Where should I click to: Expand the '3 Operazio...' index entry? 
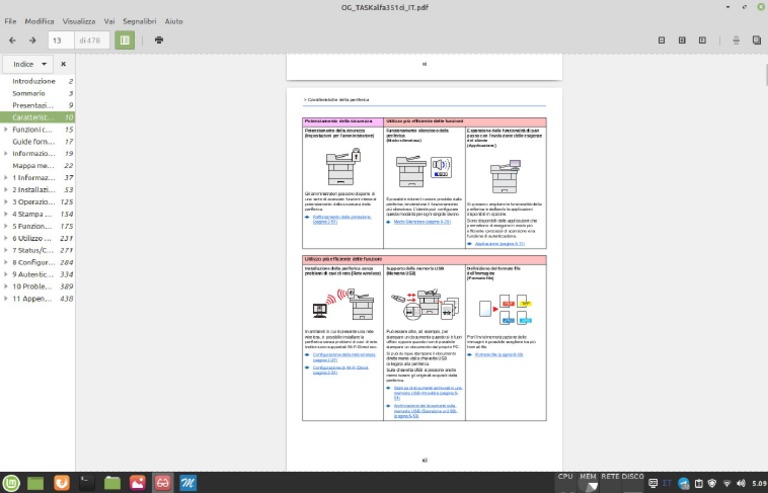pos(5,201)
